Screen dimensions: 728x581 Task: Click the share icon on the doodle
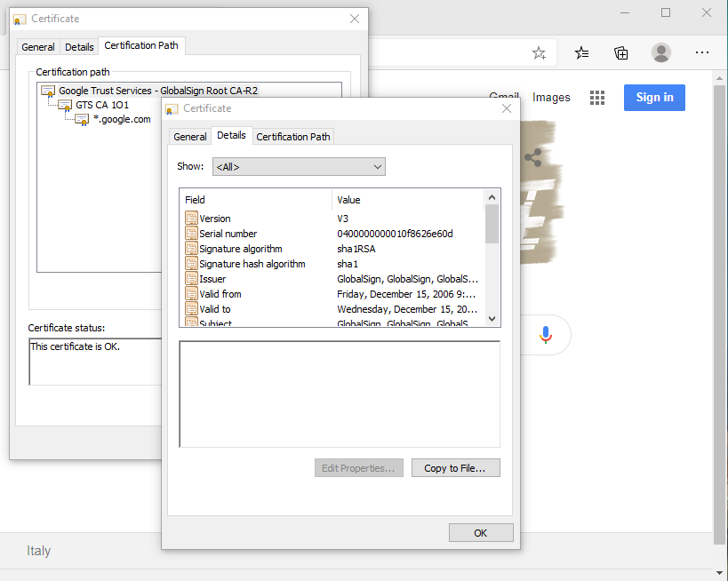pyautogui.click(x=533, y=158)
